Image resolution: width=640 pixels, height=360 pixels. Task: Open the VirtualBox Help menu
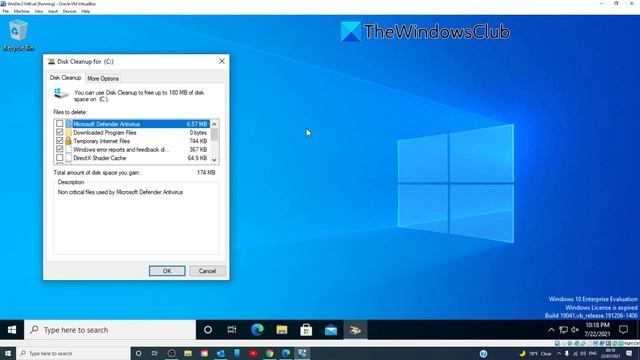click(x=86, y=11)
